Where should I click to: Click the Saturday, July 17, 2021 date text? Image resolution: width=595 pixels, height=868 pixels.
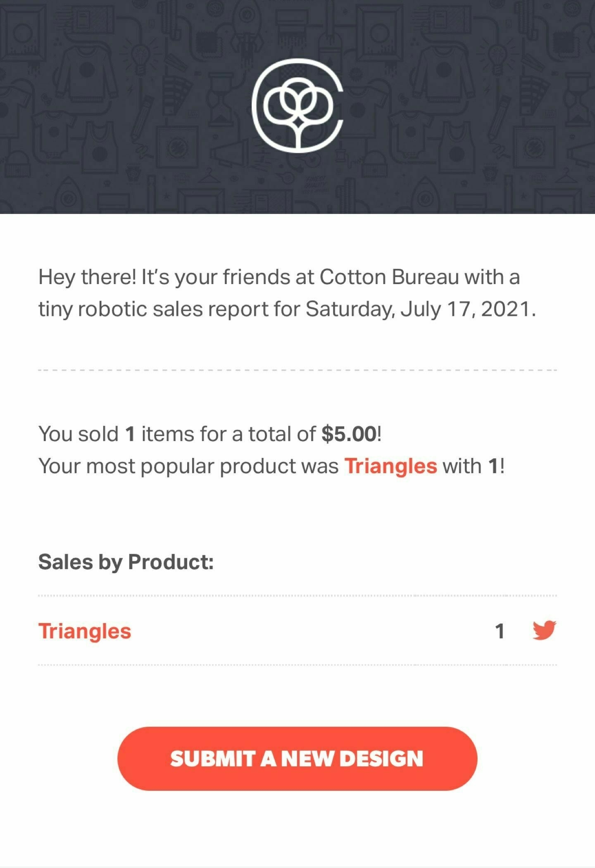[421, 309]
